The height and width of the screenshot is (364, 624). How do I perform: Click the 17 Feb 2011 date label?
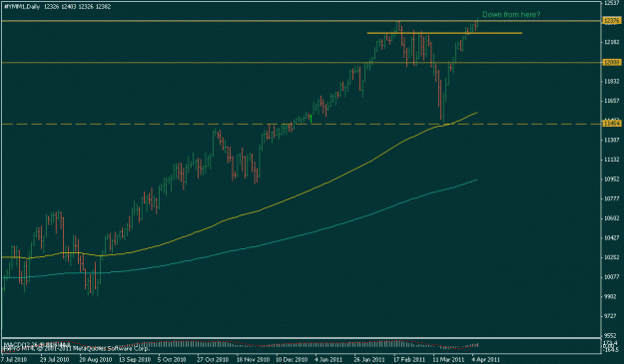point(409,359)
